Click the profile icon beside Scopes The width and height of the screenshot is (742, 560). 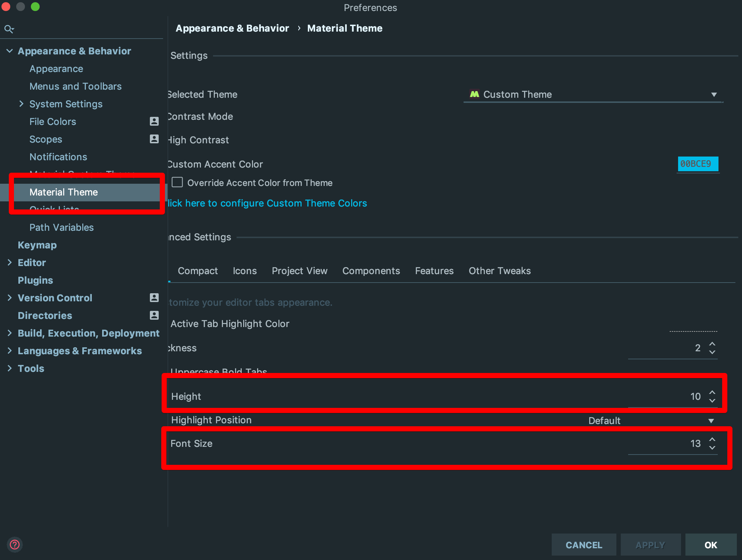(x=154, y=139)
